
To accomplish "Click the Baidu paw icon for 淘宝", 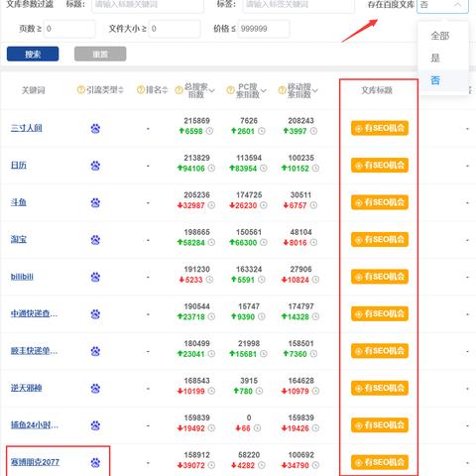I will (95, 240).
